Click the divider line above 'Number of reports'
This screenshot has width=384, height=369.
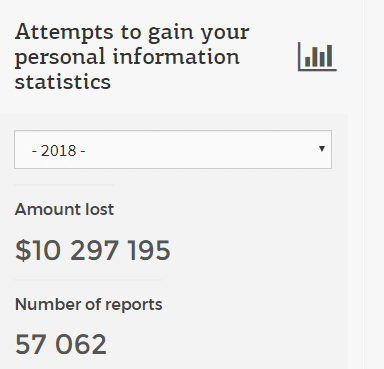pos(88,280)
